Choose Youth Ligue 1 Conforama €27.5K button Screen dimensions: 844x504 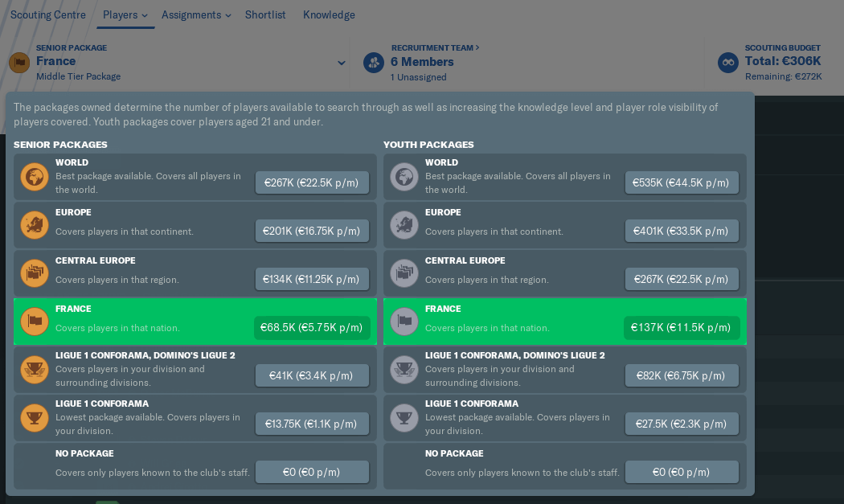[x=682, y=424]
